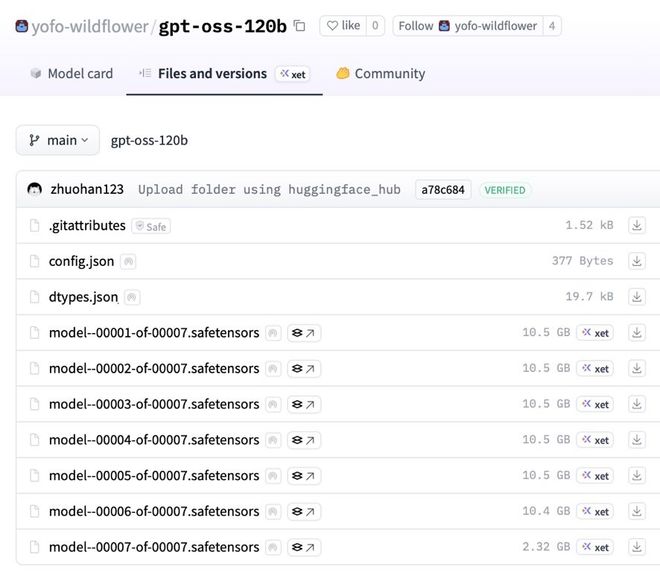Follow yofo-wildflower

[468, 26]
